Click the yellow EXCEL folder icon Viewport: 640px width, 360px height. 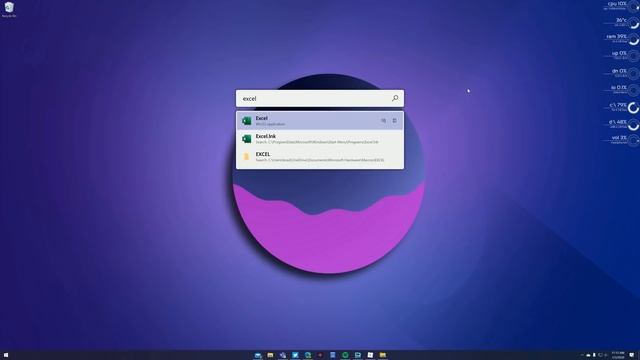pyautogui.click(x=246, y=157)
